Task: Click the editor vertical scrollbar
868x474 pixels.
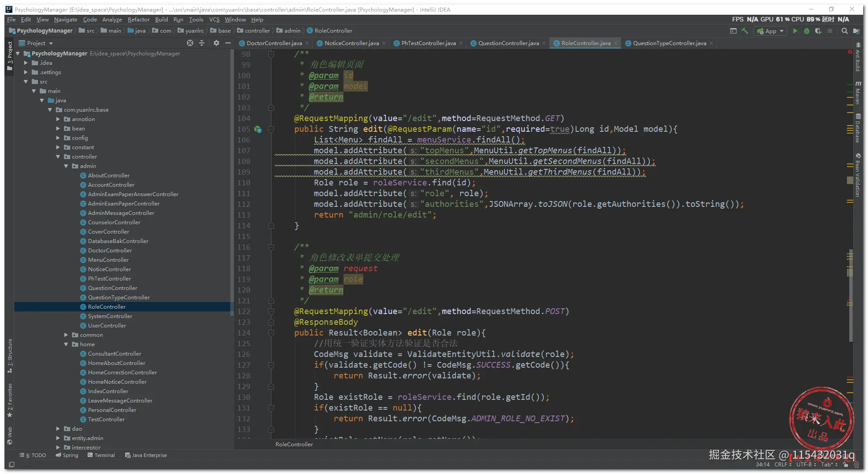Action: tap(851, 295)
